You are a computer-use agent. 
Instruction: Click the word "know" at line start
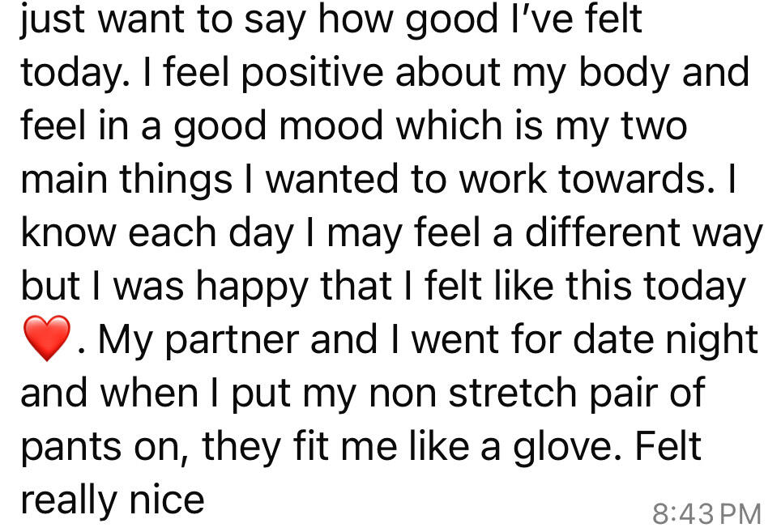pyautogui.click(x=68, y=232)
